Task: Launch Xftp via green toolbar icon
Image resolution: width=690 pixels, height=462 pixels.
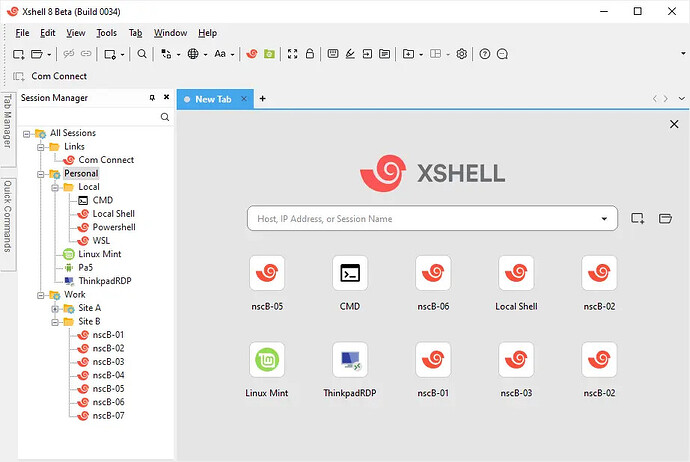Action: coord(269,54)
